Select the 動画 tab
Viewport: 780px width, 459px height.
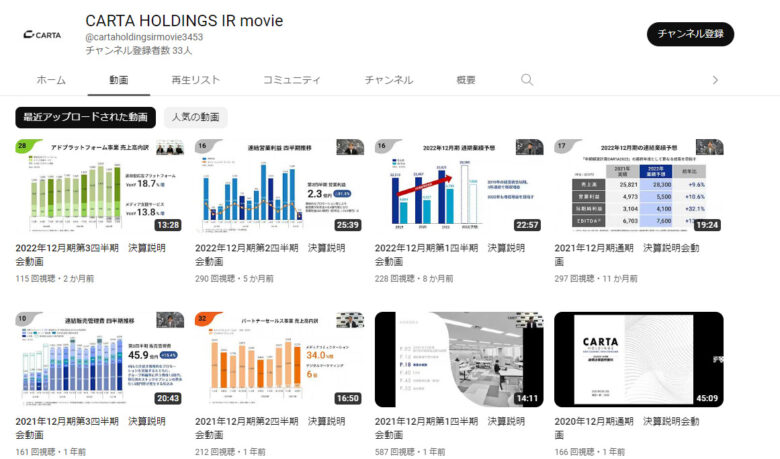point(118,80)
